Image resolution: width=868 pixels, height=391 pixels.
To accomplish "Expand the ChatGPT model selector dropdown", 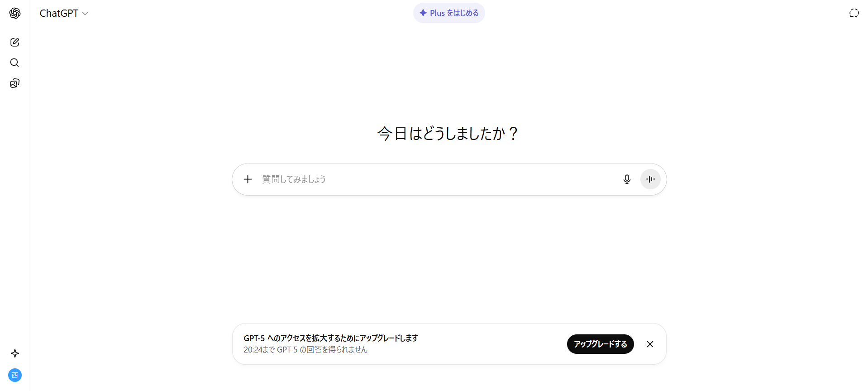I will click(x=64, y=14).
